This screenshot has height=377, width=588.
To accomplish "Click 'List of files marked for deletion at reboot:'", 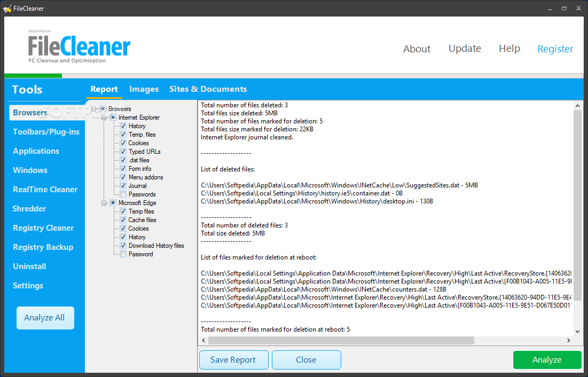I will click(x=258, y=257).
